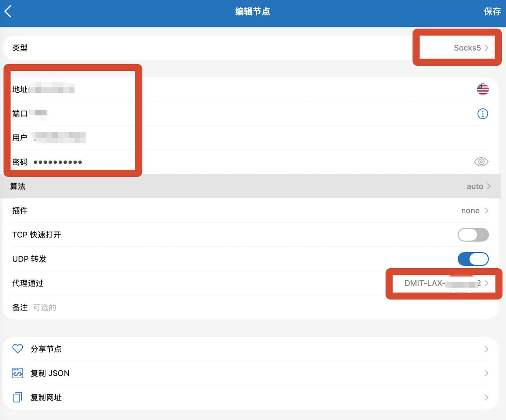Screen dimensions: 506x420
Task: Focus the 端口 port field
Action: click(x=250, y=113)
